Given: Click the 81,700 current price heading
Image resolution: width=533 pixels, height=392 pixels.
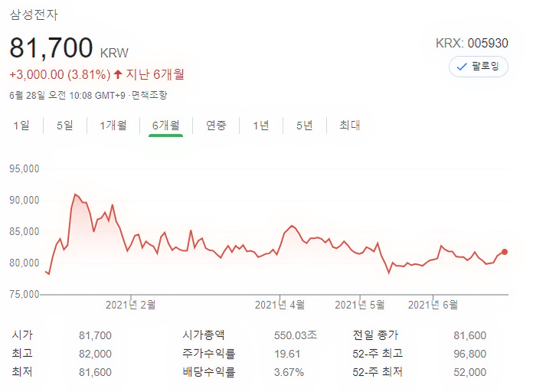Looking at the screenshot, I should [51, 47].
